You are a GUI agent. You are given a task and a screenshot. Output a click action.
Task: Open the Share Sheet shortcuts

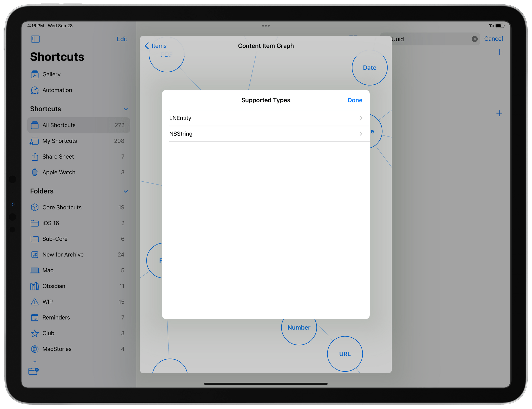point(78,156)
